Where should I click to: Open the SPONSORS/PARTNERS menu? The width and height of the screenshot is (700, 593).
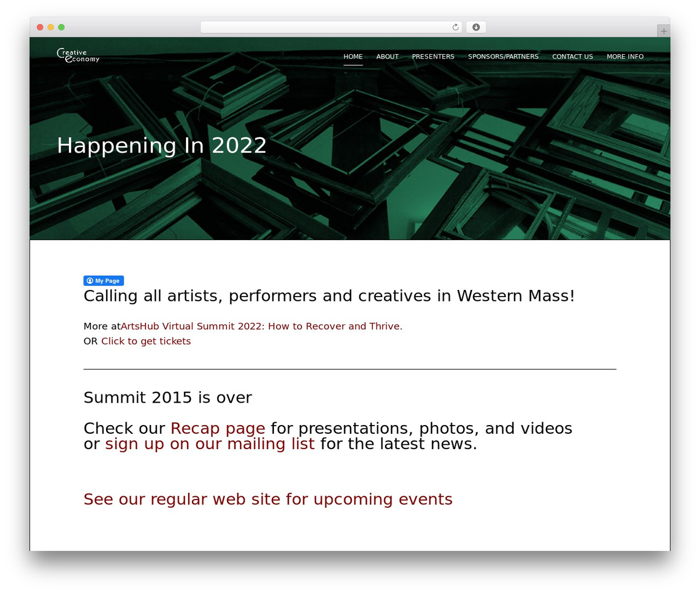503,57
